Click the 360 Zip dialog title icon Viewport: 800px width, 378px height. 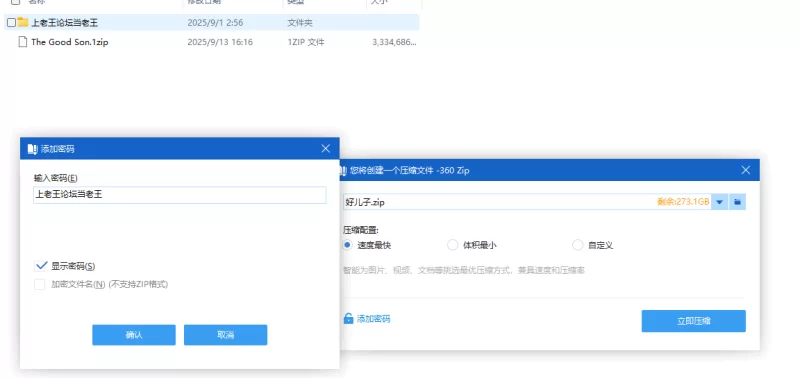tap(343, 170)
